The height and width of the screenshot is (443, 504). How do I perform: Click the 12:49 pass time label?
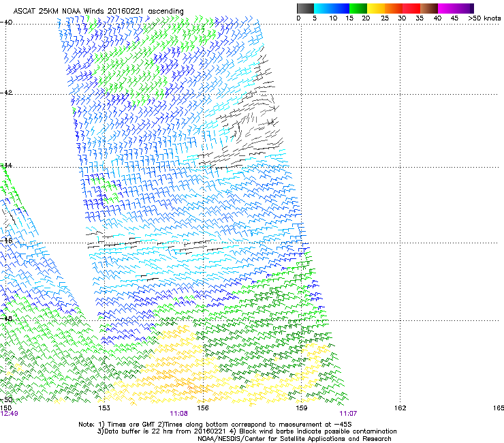pos(9,414)
